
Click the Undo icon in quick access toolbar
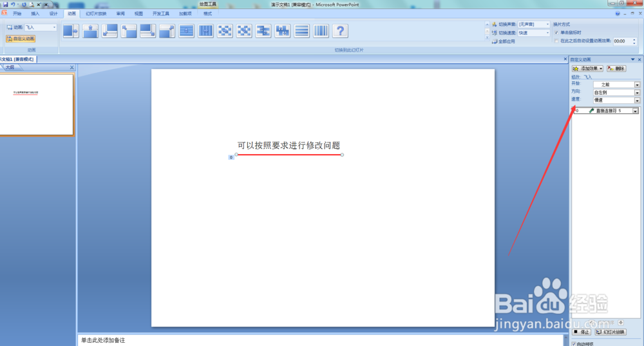(13, 4)
